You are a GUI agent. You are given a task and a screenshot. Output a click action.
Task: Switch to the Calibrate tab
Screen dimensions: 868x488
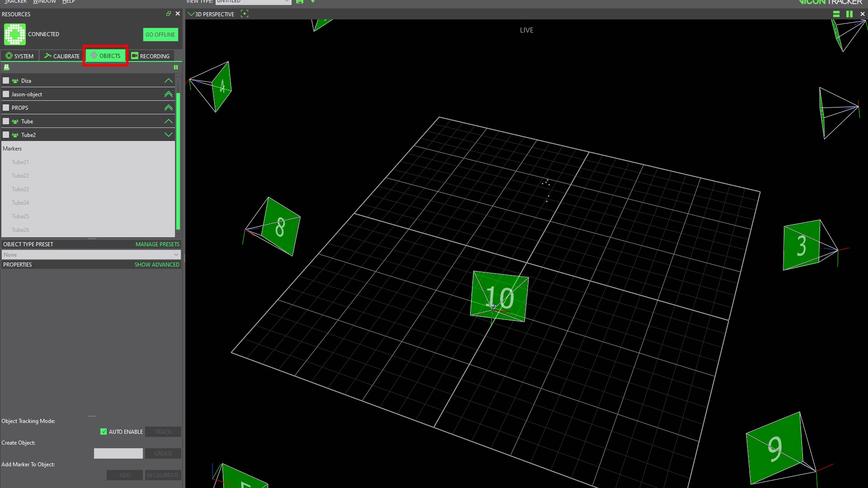coord(62,56)
